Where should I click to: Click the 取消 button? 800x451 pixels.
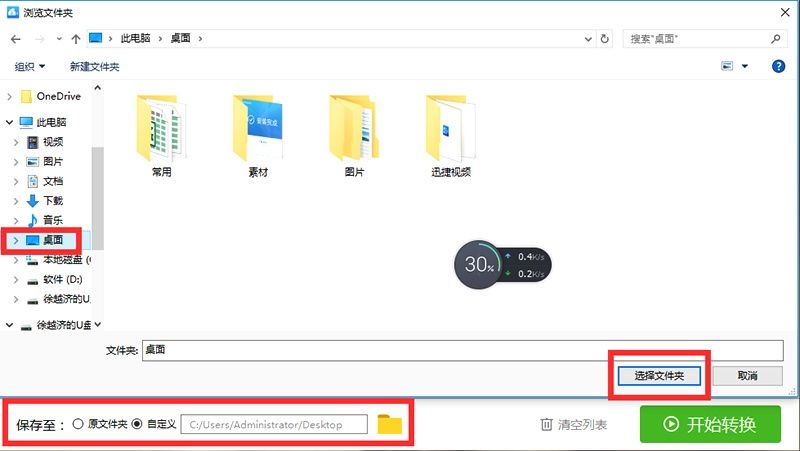[x=747, y=376]
